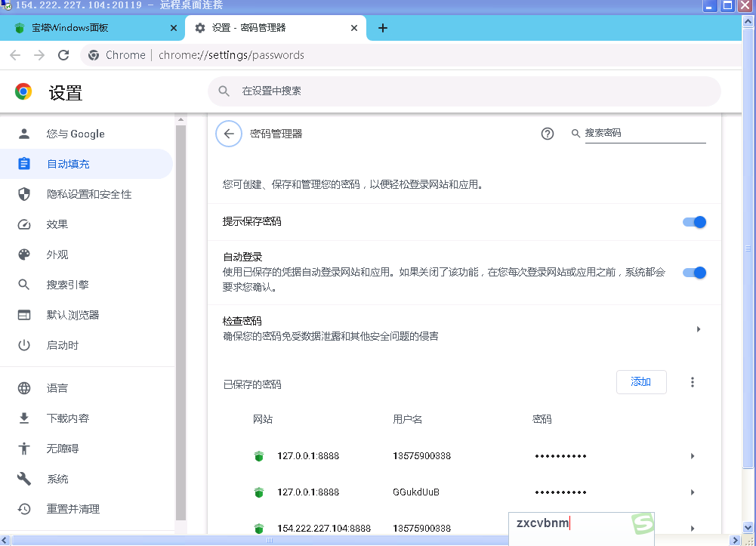Switch to the 宝塔Windows面板 tab
Image resolution: width=756 pixels, height=546 pixels.
[x=91, y=28]
